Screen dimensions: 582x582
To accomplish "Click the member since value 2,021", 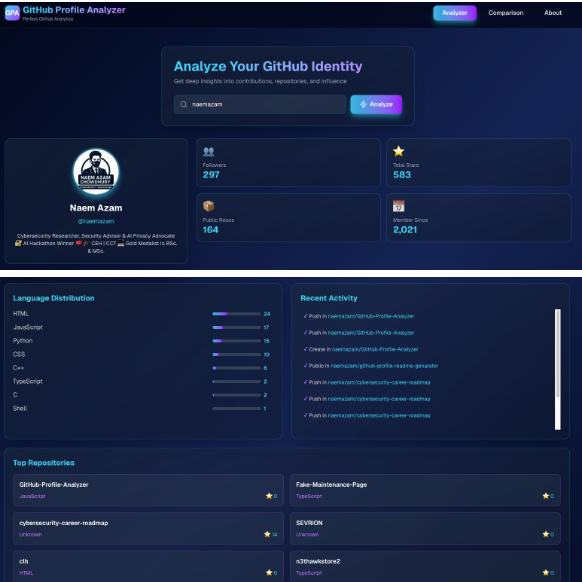I will [405, 230].
